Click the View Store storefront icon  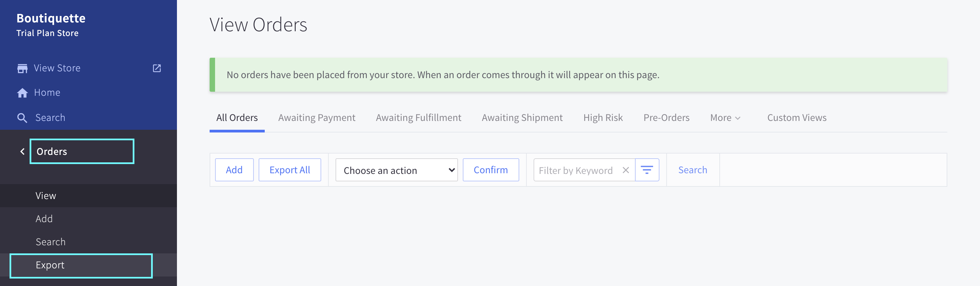[22, 68]
